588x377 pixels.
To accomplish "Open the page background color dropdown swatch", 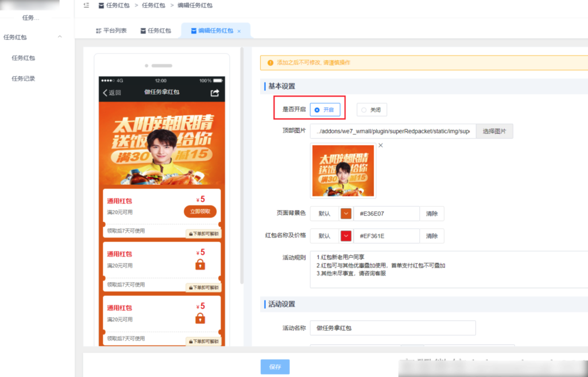I will click(x=346, y=213).
